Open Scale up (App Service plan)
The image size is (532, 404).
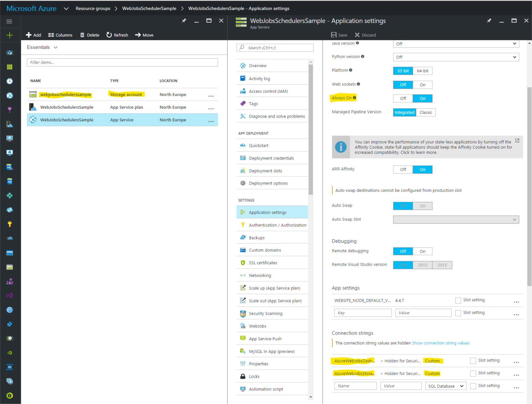(x=272, y=288)
